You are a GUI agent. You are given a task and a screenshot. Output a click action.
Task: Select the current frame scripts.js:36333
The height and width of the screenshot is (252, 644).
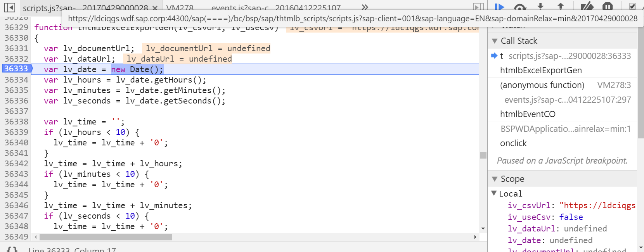(563, 56)
